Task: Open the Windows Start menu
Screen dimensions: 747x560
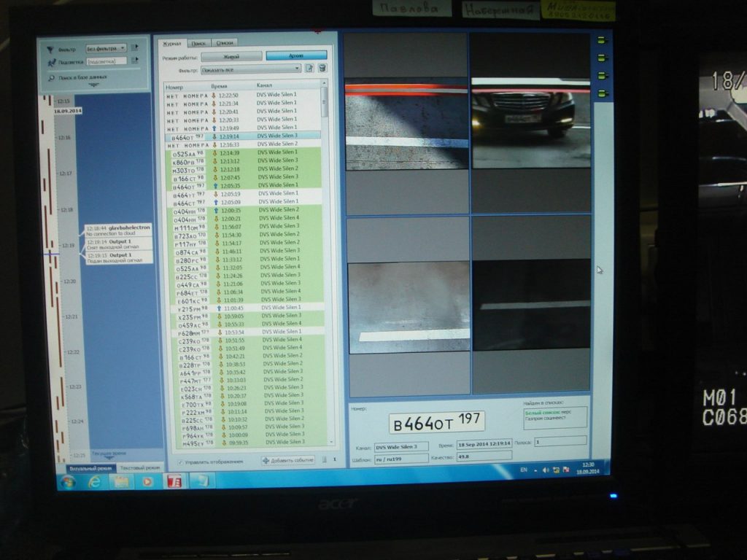Action: click(x=68, y=482)
